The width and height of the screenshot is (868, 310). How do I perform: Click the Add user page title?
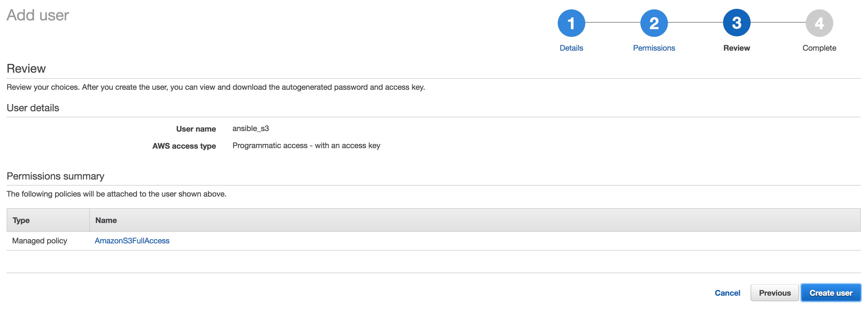coord(38,15)
